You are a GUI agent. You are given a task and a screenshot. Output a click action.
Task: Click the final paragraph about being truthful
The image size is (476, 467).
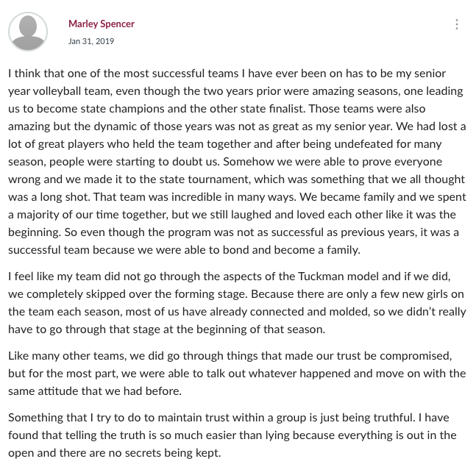(237, 435)
